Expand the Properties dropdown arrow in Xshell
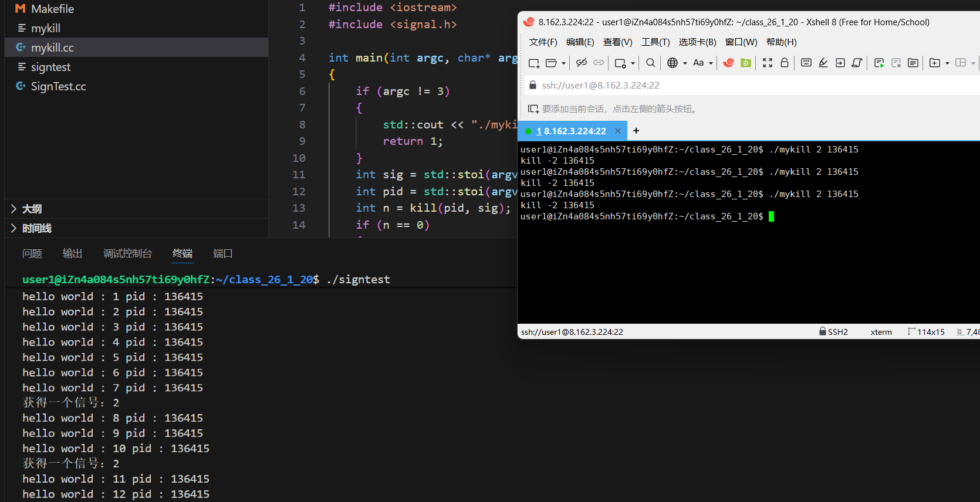Viewport: 980px width, 502px height. [633, 63]
